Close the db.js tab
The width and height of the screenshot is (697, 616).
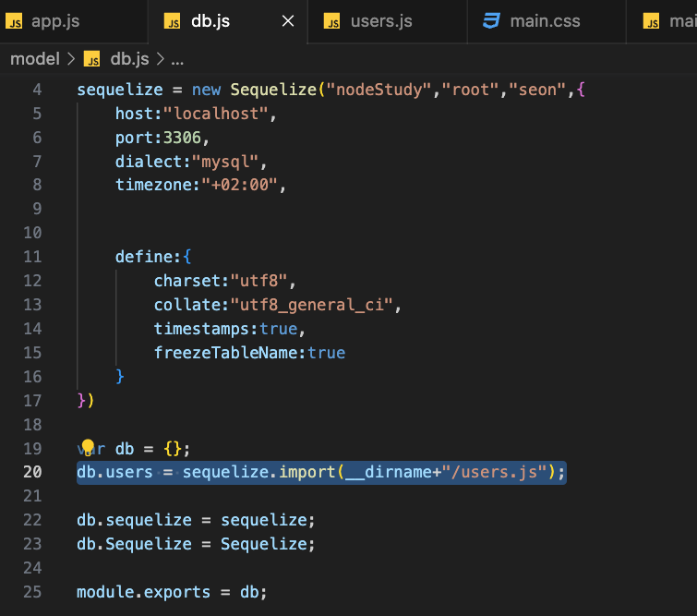pyautogui.click(x=288, y=21)
